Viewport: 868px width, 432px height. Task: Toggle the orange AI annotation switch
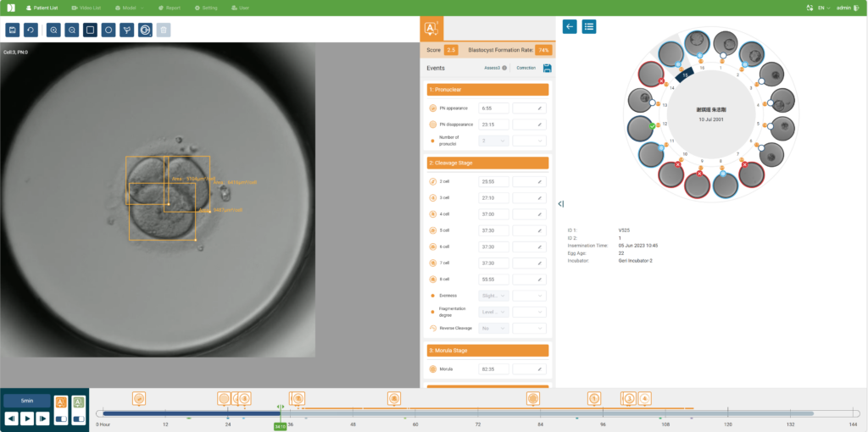(61, 418)
